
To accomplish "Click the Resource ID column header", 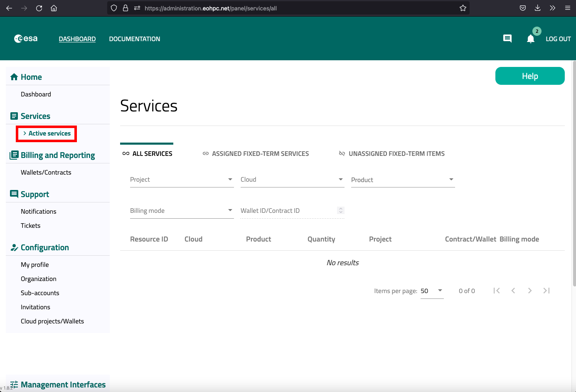I will click(x=149, y=239).
